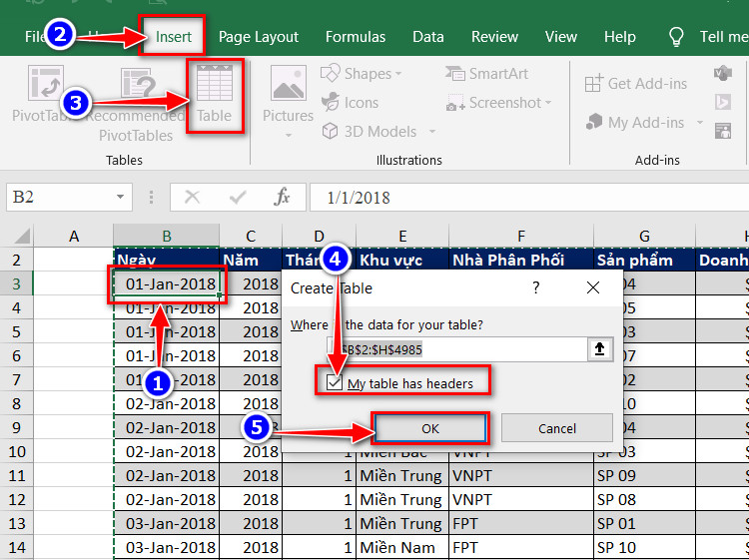749x560 pixels.
Task: Click the Nhà Phân Phối header cell
Action: [x=521, y=260]
